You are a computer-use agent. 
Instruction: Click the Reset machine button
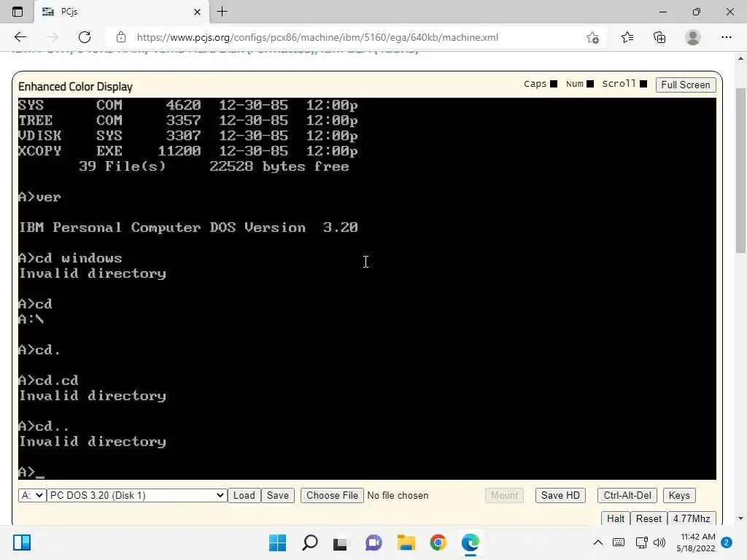(x=649, y=518)
